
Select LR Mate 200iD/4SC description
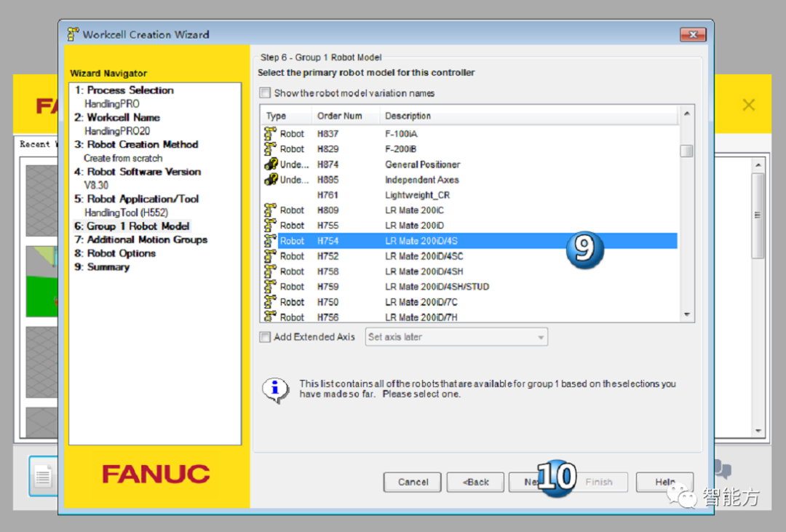(x=424, y=256)
